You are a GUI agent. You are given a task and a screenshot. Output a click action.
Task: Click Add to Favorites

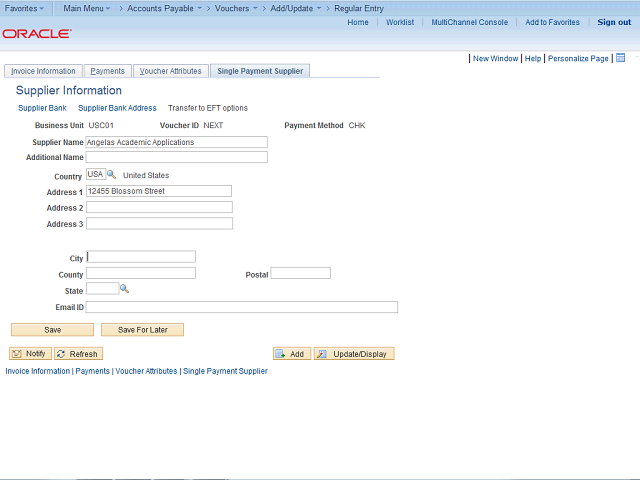(552, 22)
